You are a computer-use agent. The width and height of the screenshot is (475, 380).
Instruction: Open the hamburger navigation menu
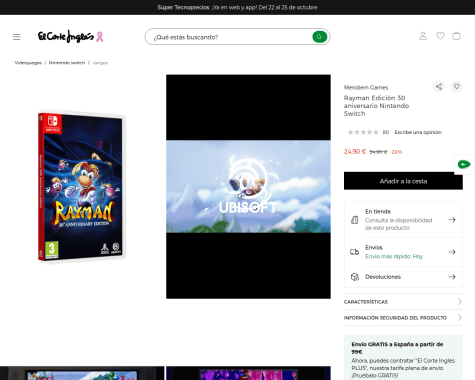[17, 37]
